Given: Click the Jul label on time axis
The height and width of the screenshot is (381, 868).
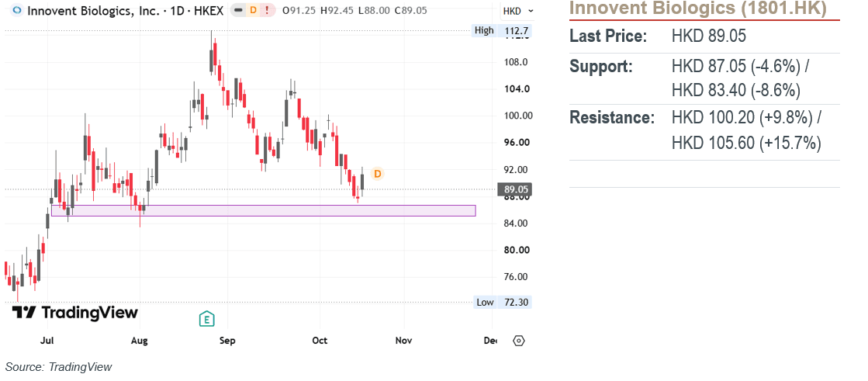Looking at the screenshot, I should (x=47, y=341).
